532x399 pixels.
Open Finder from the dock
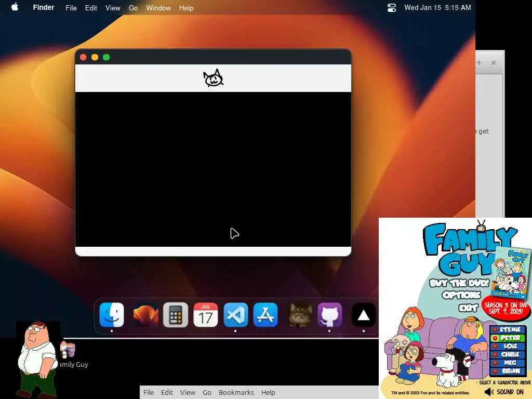(x=112, y=314)
